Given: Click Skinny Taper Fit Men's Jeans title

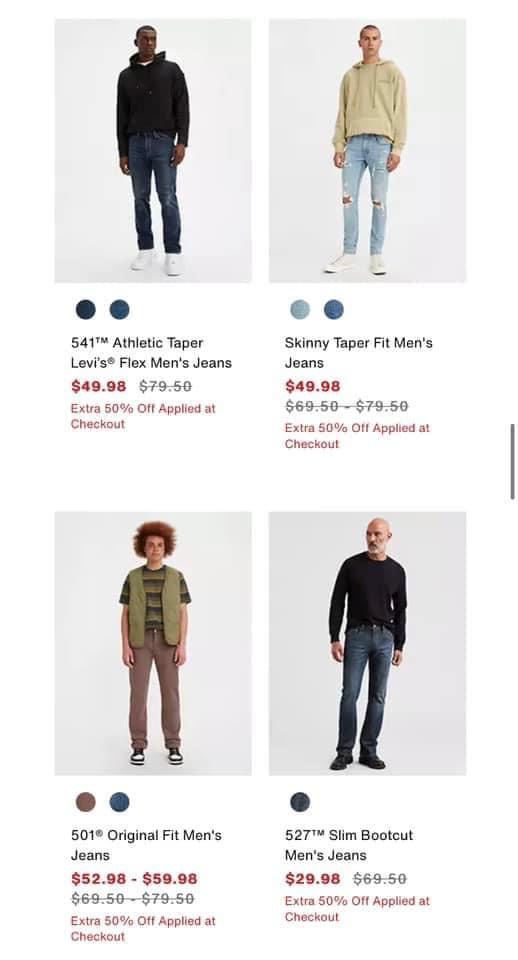Looking at the screenshot, I should click(359, 353).
